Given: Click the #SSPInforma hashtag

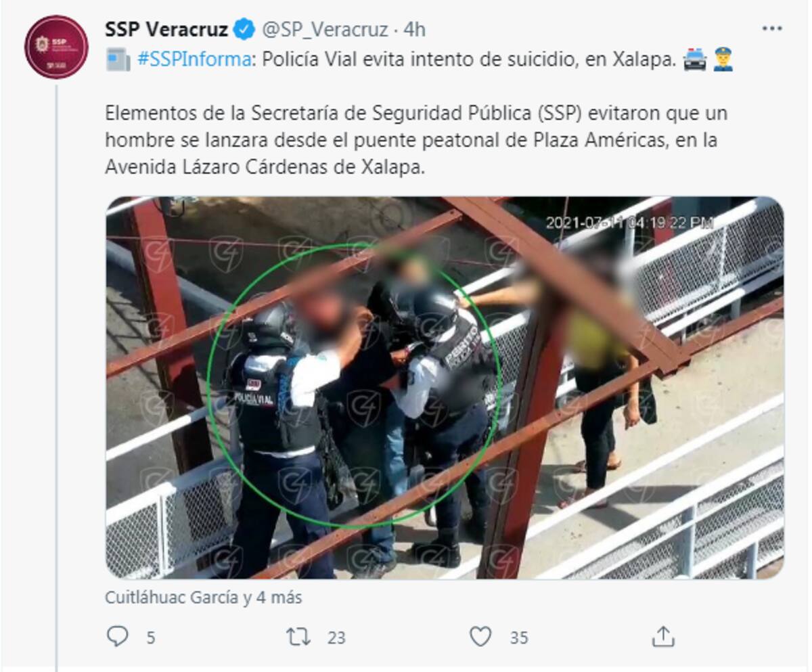Looking at the screenshot, I should pyautogui.click(x=194, y=60).
